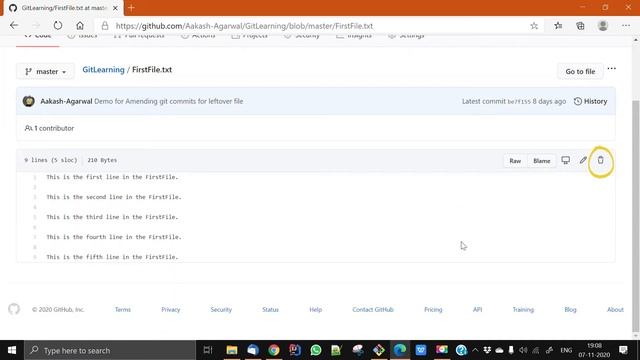Open the Help footer link
Viewport: 640px width, 360px height.
(316, 309)
